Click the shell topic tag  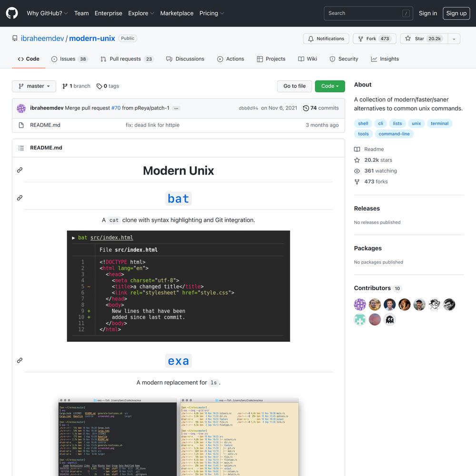coord(363,124)
